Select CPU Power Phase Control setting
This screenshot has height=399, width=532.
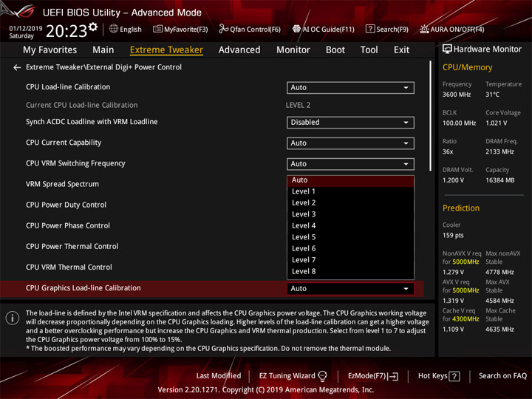click(68, 225)
